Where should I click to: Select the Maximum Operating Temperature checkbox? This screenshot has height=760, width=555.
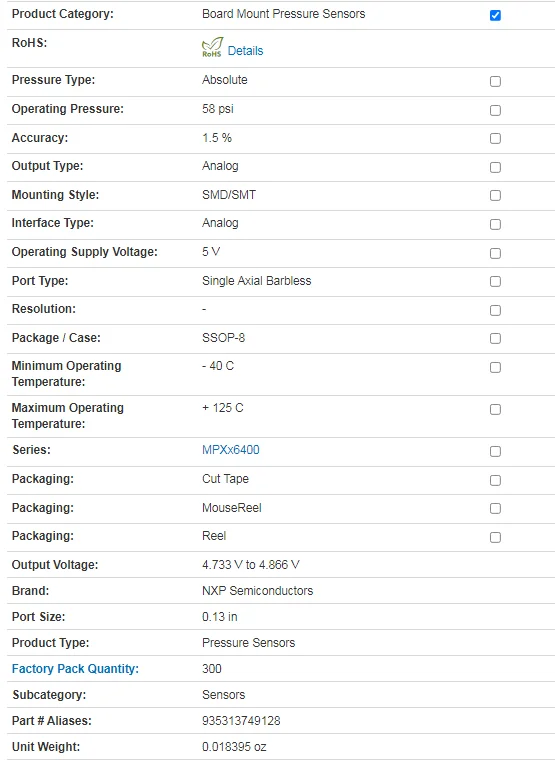[x=495, y=410]
